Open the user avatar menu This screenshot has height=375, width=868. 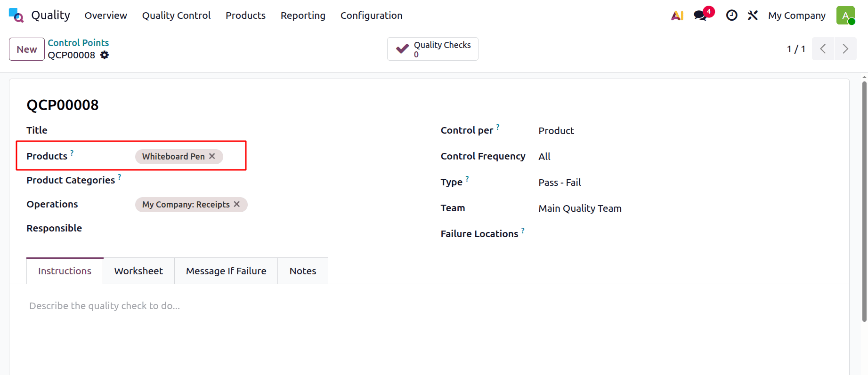tap(845, 16)
